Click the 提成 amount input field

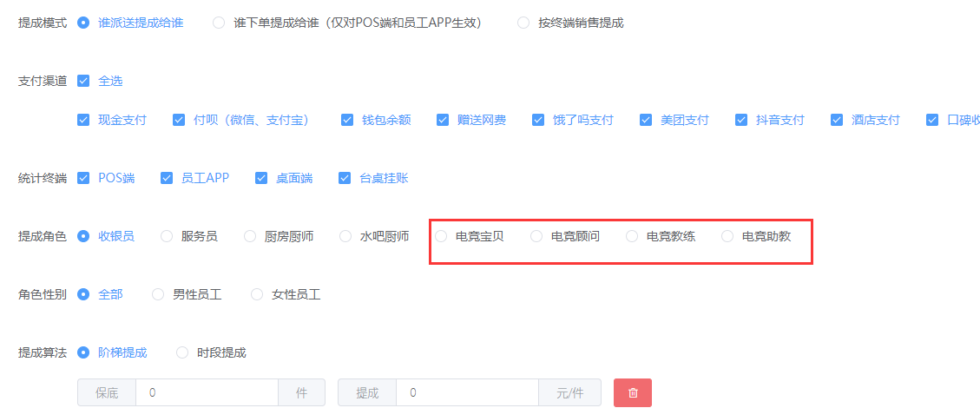[x=468, y=393]
